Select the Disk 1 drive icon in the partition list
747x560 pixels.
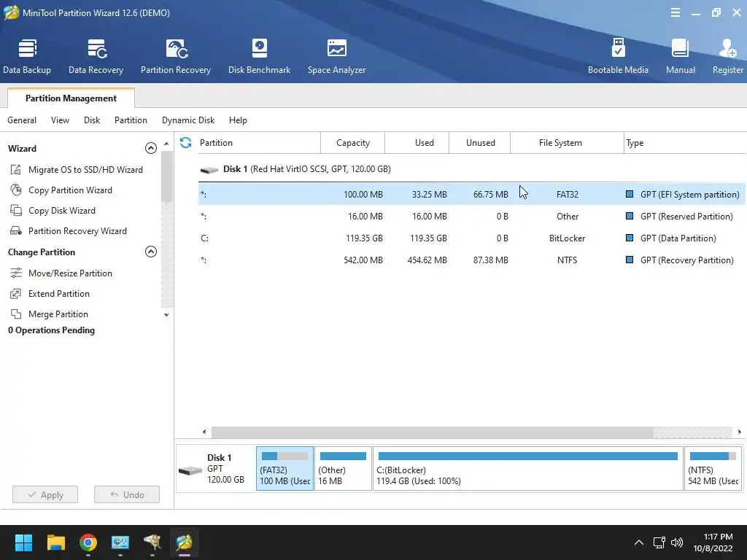[209, 169]
